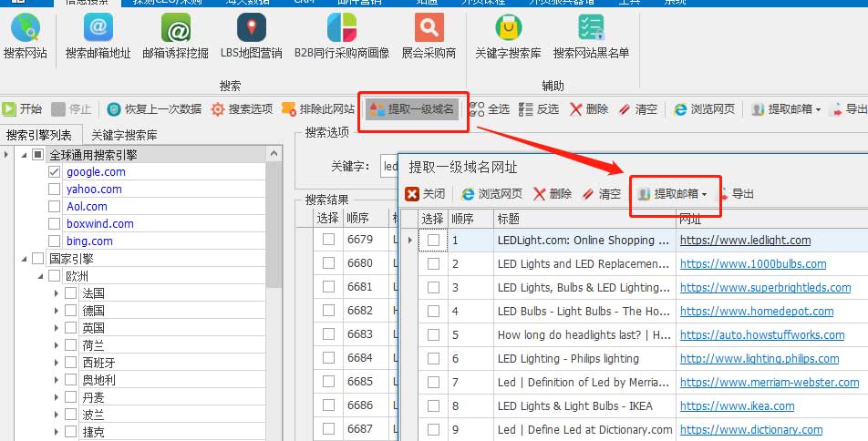868x441 pixels.
Task: Expand the 西班牙 tree node
Action: [57, 363]
